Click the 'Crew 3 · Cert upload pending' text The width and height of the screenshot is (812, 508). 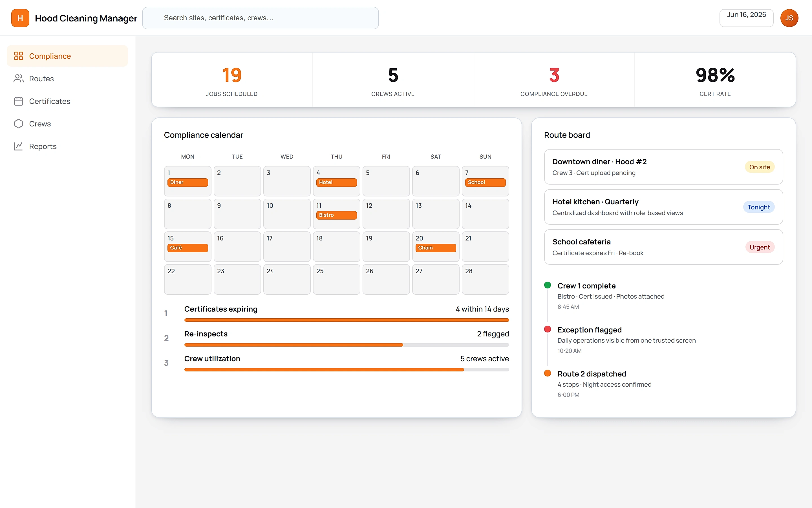coord(594,173)
